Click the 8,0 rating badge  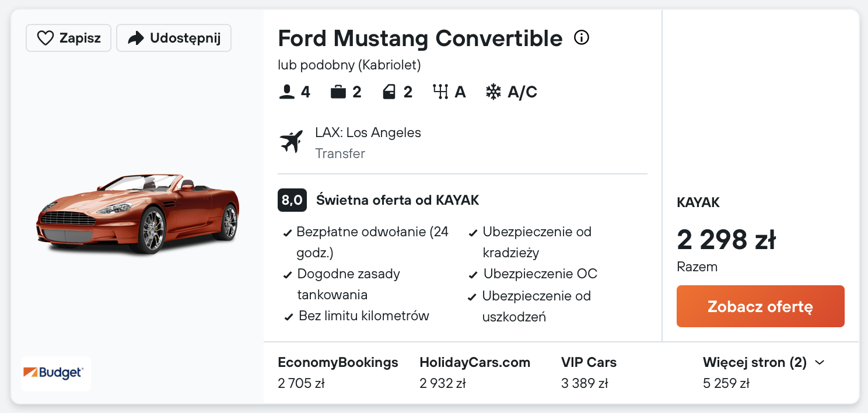coord(292,201)
